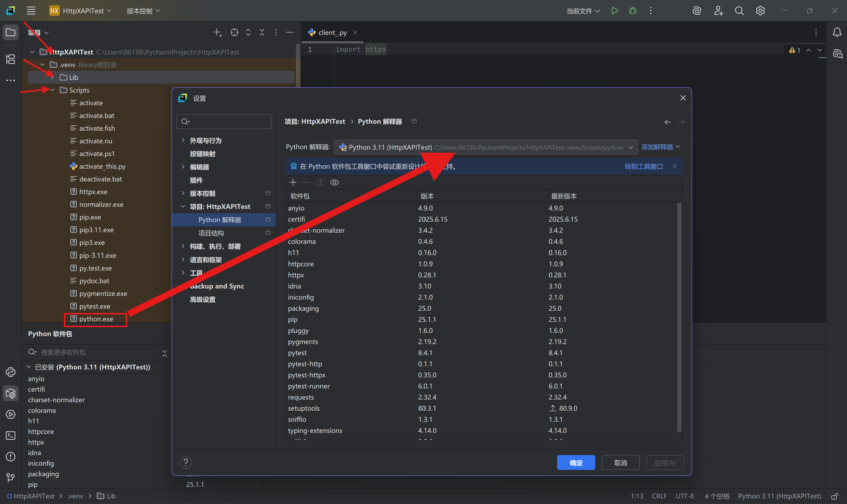The width and height of the screenshot is (847, 504).
Task: Open the Project tool window folder icon
Action: [x=11, y=32]
